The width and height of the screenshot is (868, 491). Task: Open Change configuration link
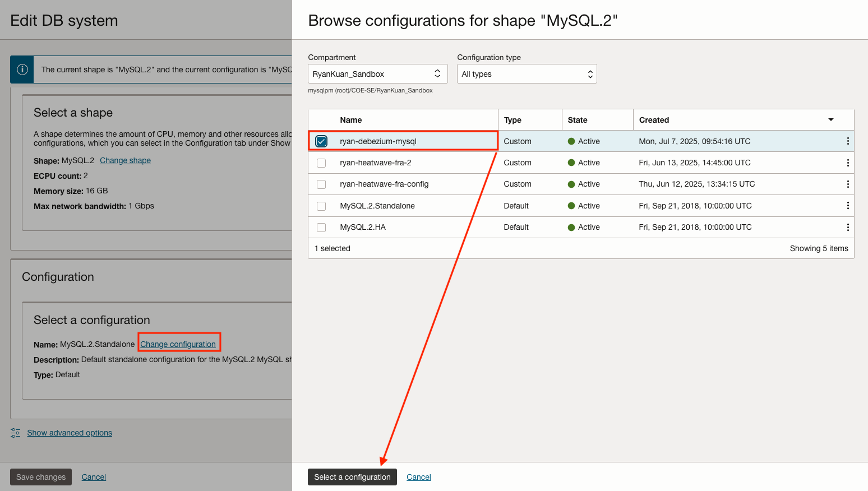pos(179,344)
